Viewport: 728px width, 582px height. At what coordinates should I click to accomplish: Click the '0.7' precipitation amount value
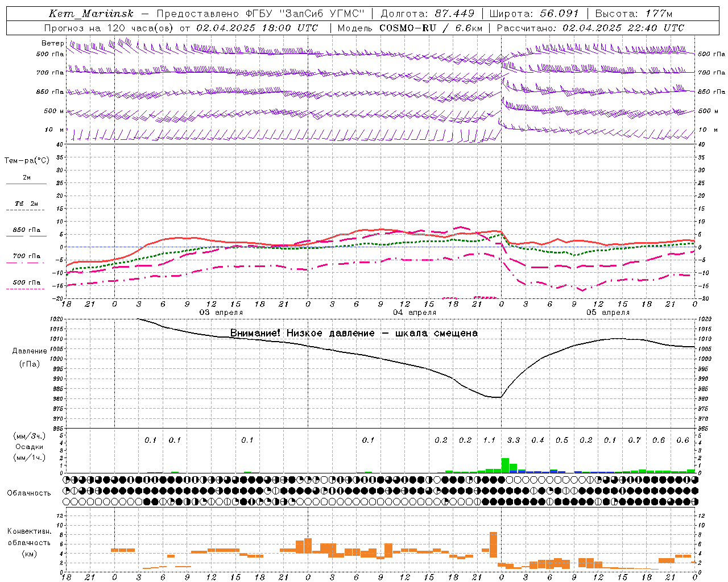tap(635, 440)
